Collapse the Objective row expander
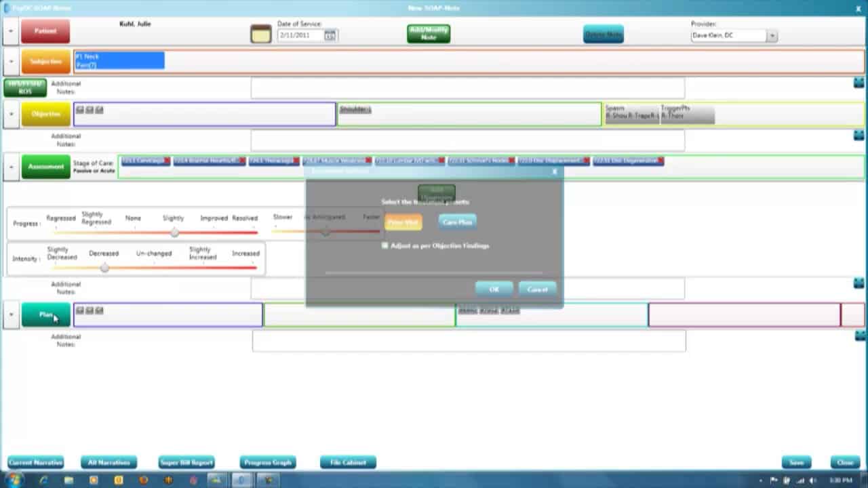This screenshot has height=488, width=868. click(x=11, y=115)
